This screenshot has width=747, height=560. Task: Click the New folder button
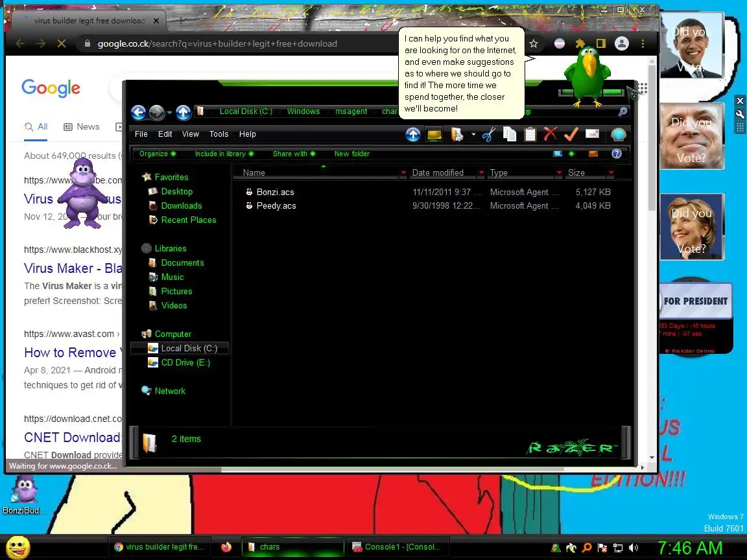coord(351,154)
